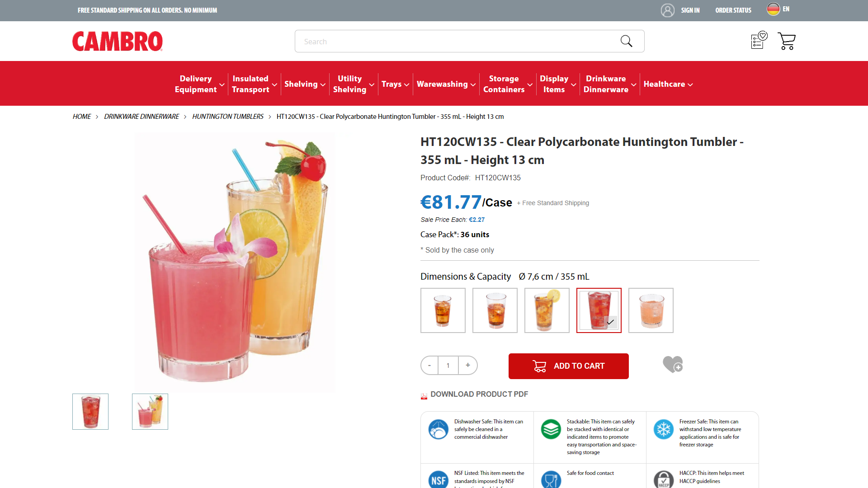868x488 pixels.
Task: Open the Warewashing menu item
Action: (x=446, y=84)
